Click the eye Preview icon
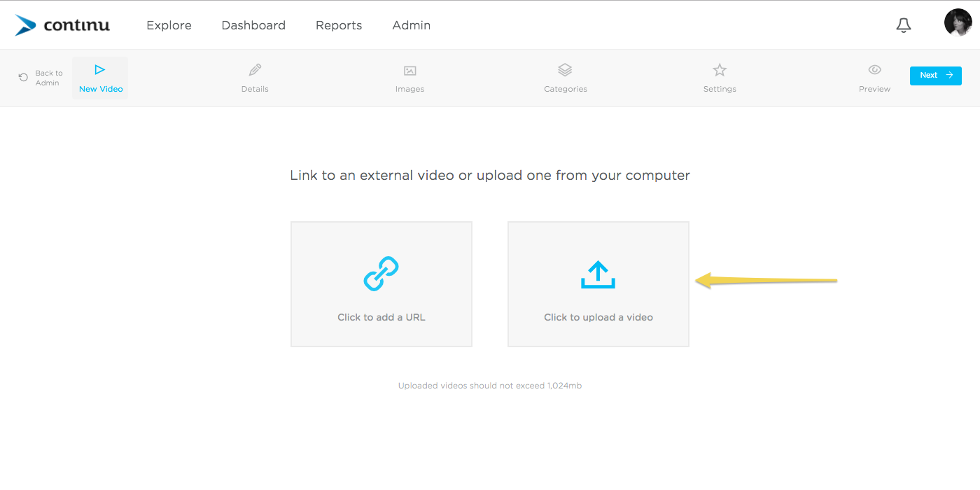980x490 pixels. [874, 70]
